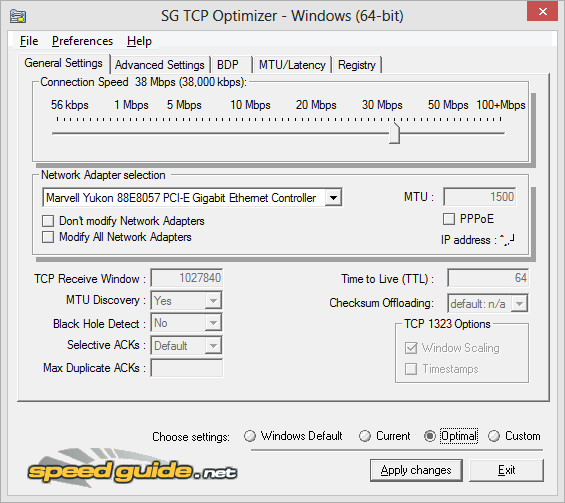Click the TCP Receive Window field
The width and height of the screenshot is (565, 503).
click(187, 278)
